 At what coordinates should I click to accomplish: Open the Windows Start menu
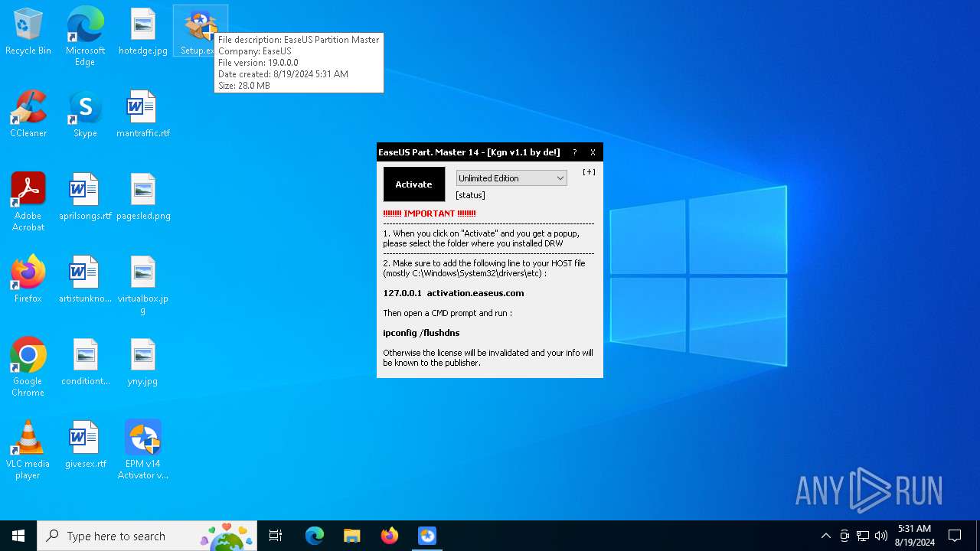18,536
